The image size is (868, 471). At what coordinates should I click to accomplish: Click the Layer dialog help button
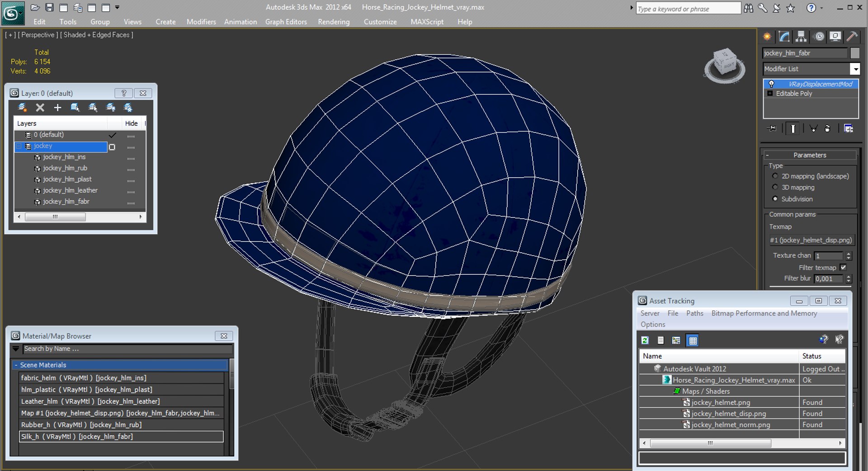[123, 93]
